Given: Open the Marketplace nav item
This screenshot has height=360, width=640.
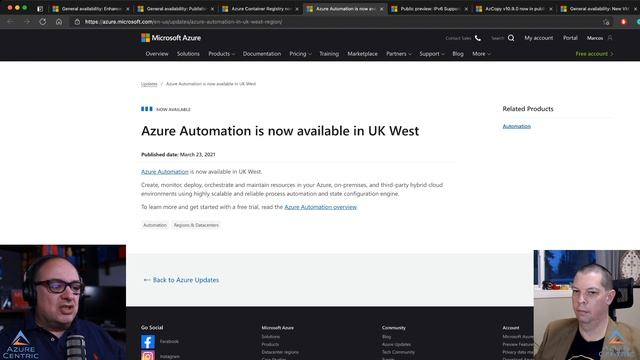Looking at the screenshot, I should coord(362,54).
